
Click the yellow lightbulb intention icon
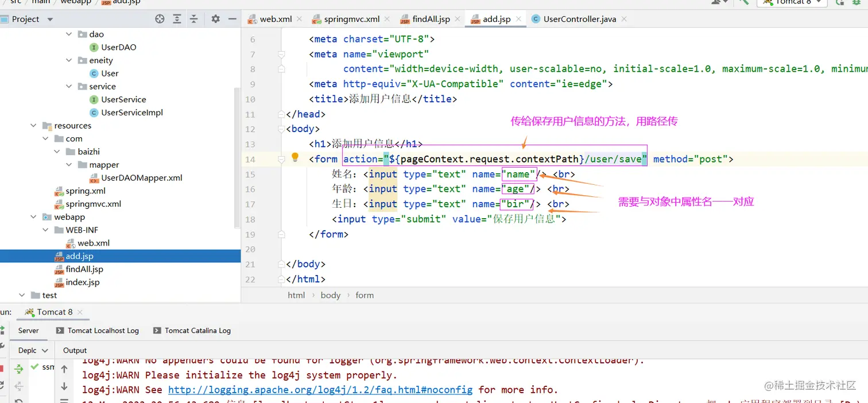pos(295,158)
